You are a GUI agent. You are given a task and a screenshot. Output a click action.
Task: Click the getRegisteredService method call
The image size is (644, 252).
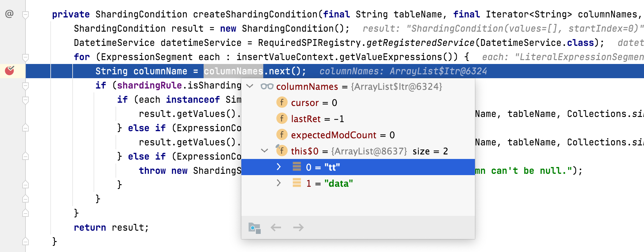[x=420, y=43]
